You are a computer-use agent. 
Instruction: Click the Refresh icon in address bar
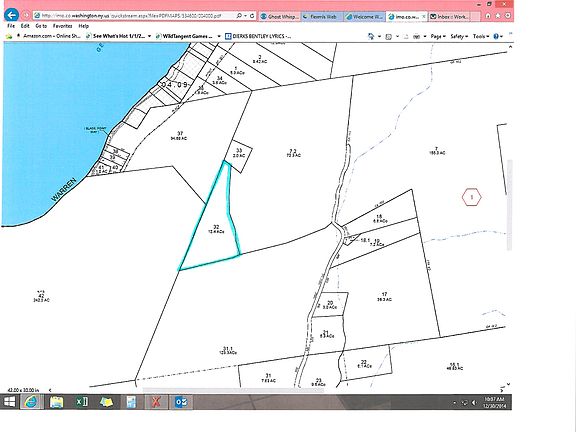252,16
